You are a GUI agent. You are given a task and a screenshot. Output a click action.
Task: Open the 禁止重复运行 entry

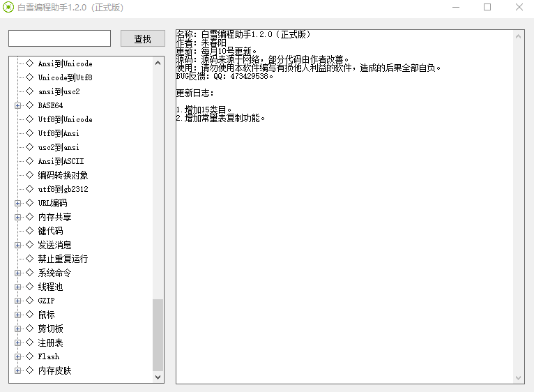coord(63,259)
